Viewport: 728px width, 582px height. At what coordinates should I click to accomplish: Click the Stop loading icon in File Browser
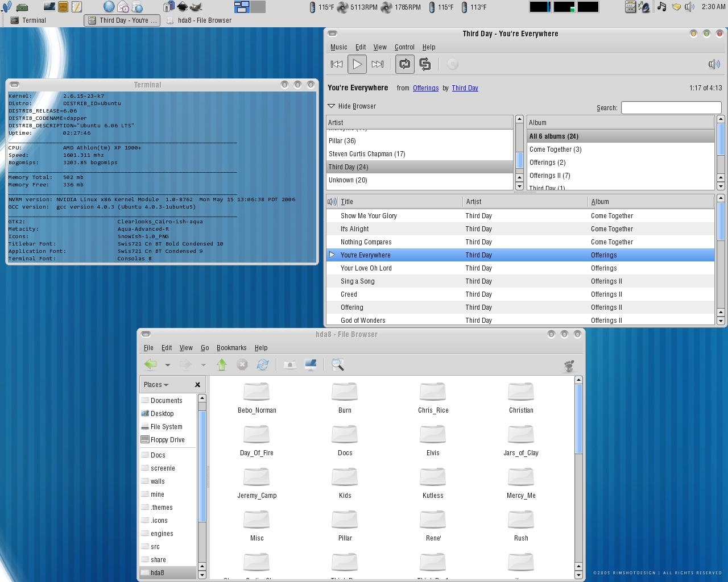point(242,365)
